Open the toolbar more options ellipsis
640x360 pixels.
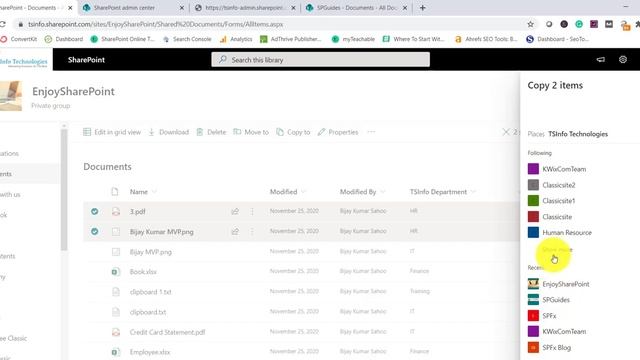pyautogui.click(x=371, y=132)
